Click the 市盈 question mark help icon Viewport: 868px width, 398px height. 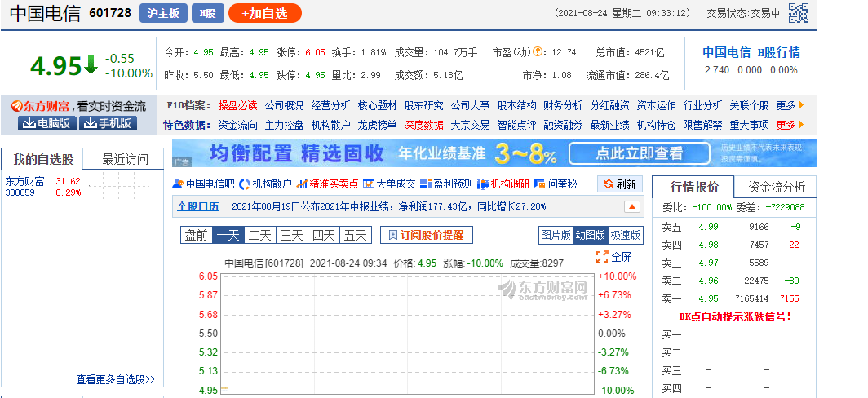[x=537, y=52]
